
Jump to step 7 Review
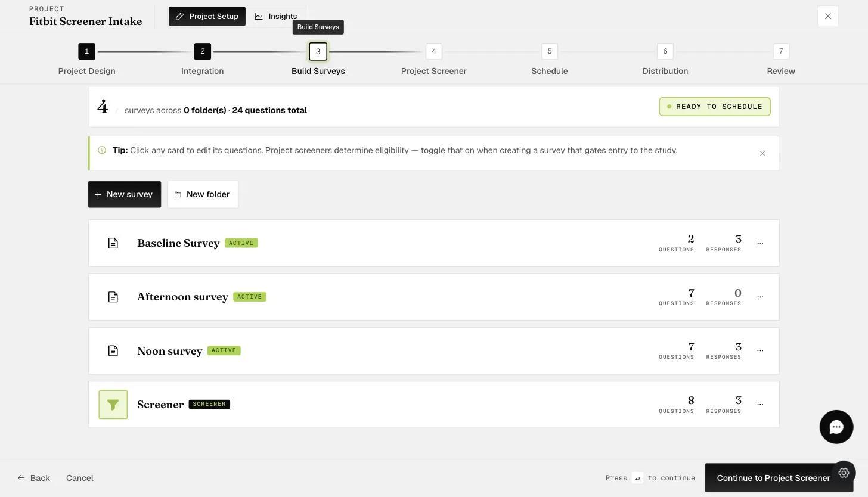point(781,51)
